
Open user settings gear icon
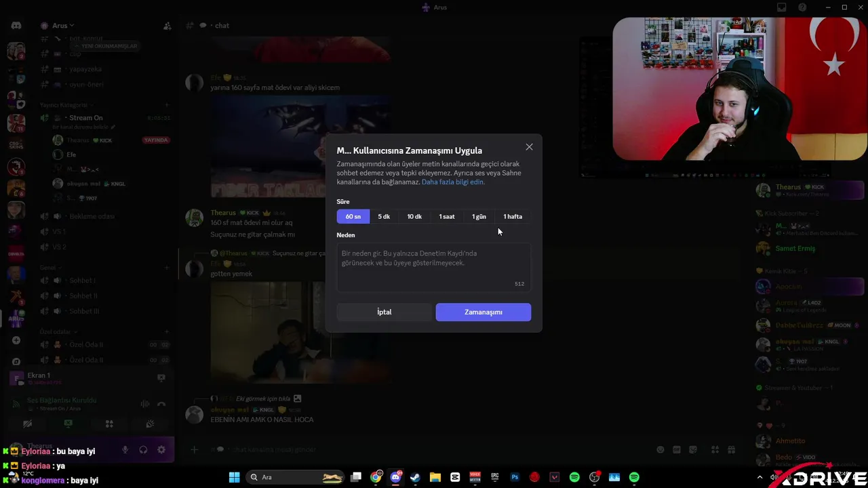[x=161, y=450]
